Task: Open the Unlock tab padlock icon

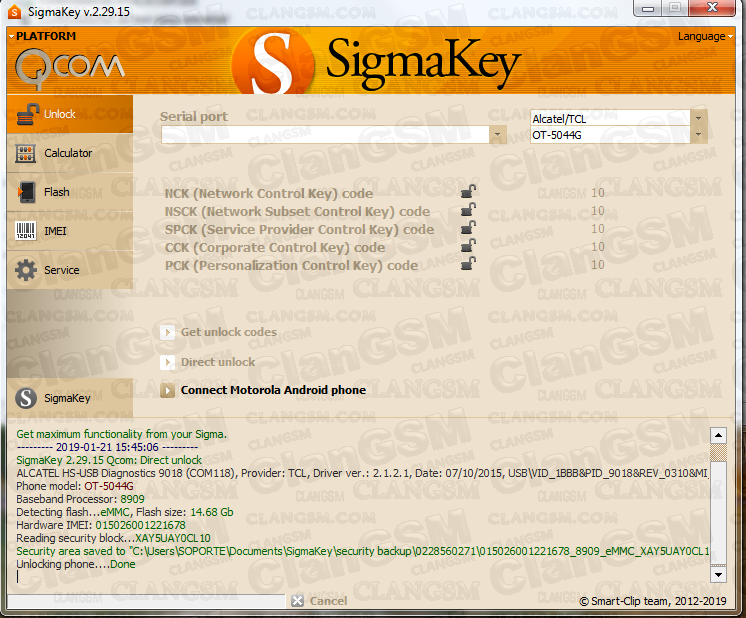Action: click(x=27, y=114)
